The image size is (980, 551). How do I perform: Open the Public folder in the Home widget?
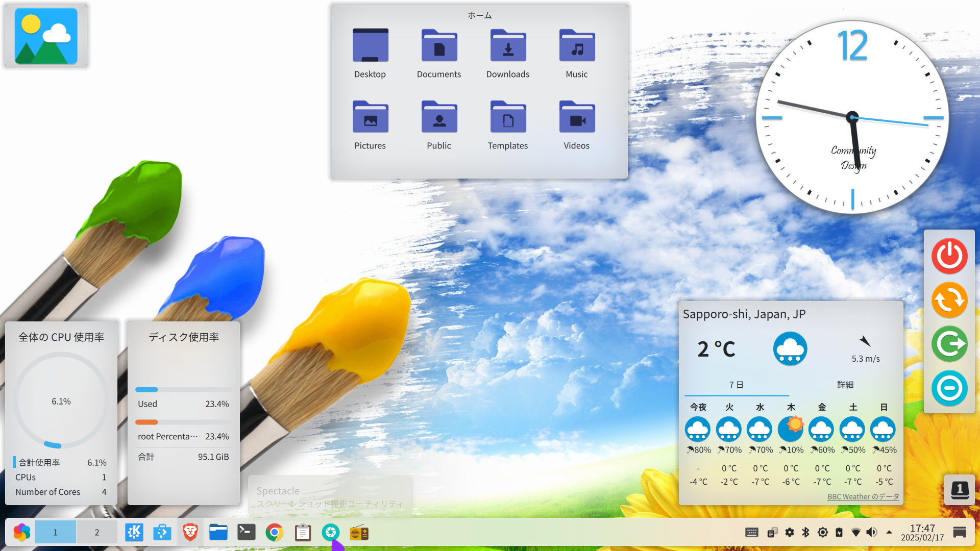[439, 125]
